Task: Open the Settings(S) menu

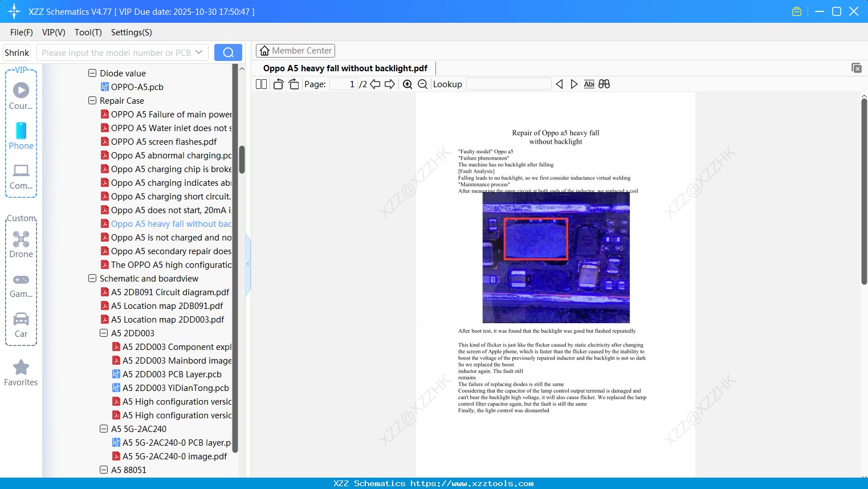Action: (x=132, y=32)
